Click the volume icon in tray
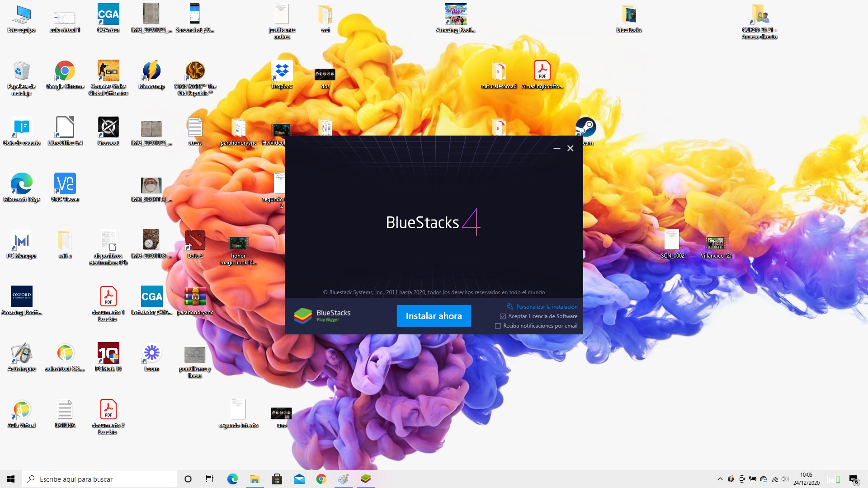 [784, 479]
